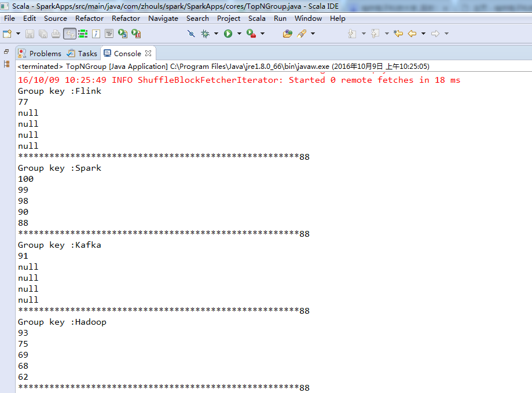Open the Scala menu
The width and height of the screenshot is (532, 393).
[257, 19]
